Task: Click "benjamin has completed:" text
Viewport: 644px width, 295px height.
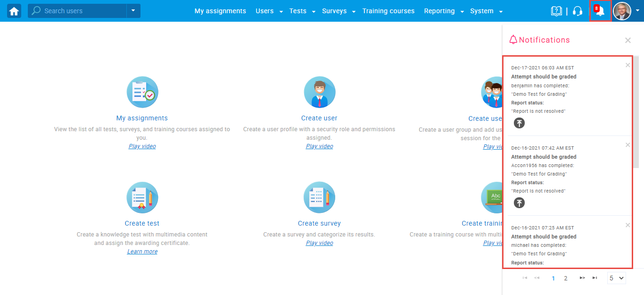Action: [x=540, y=86]
